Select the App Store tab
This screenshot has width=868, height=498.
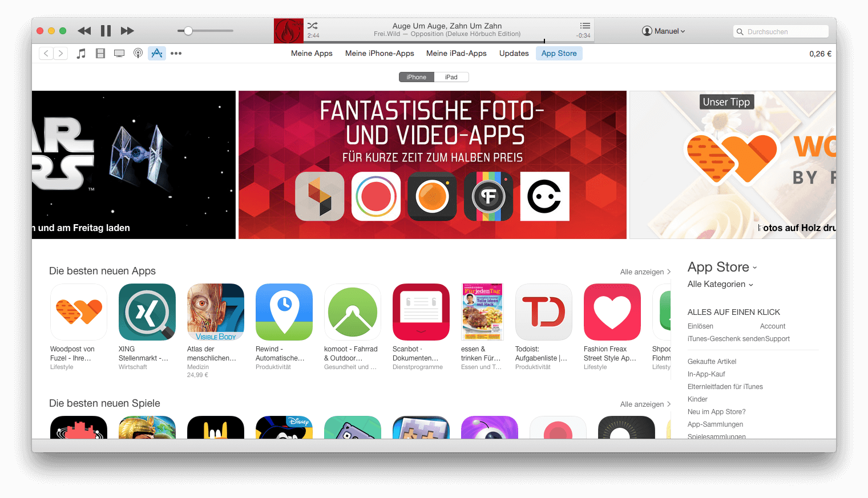coord(559,54)
